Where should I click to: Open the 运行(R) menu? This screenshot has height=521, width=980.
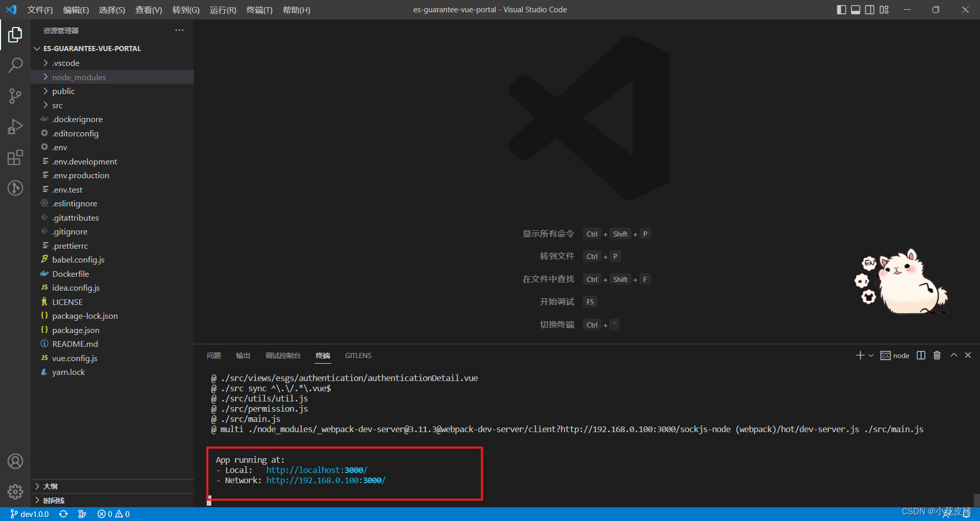click(x=223, y=10)
